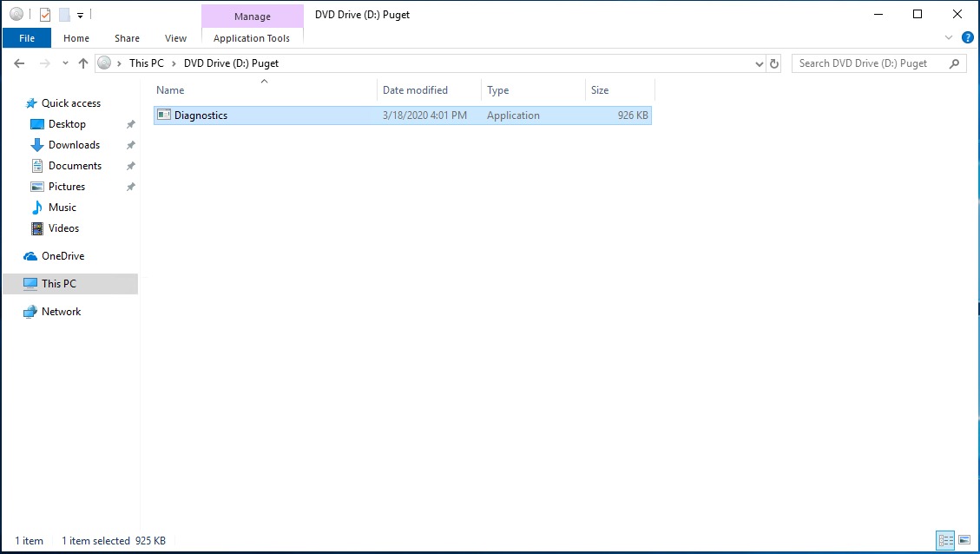Screen dimensions: 980x554
Task: Click This PC in the address breadcrumb
Action: pos(146,63)
